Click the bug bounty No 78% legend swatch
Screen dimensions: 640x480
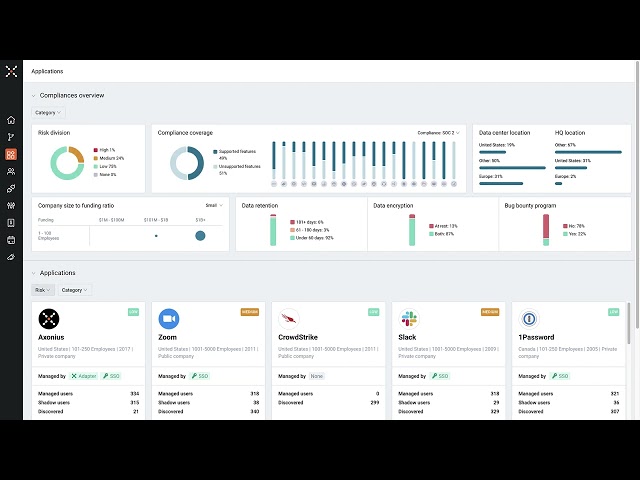[x=565, y=226]
